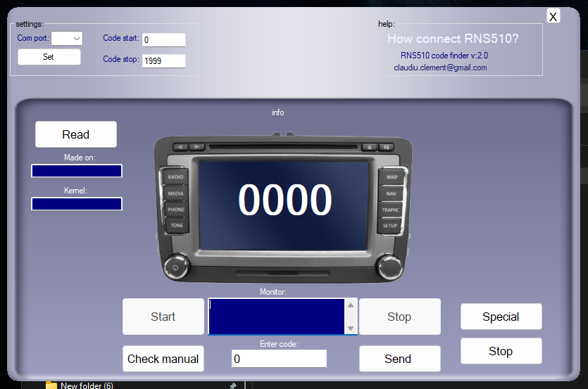Click the pin icon beside New folder (6)
588x389 pixels.
232,386
